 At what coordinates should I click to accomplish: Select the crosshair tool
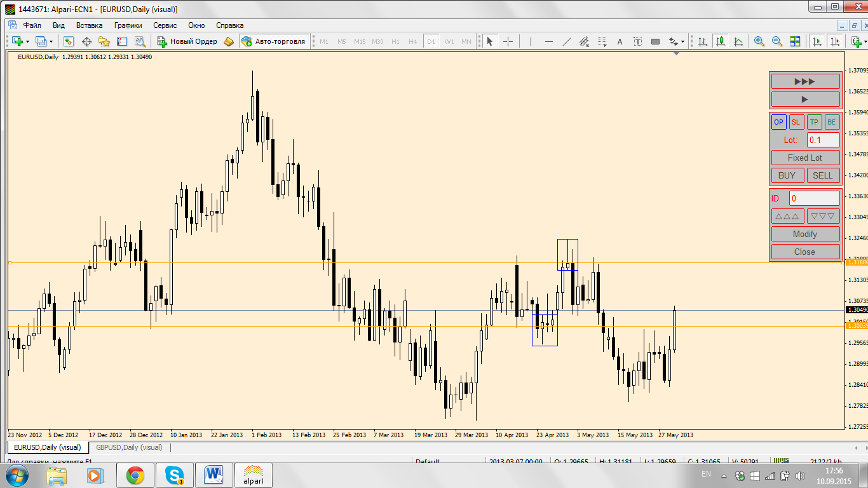(508, 41)
